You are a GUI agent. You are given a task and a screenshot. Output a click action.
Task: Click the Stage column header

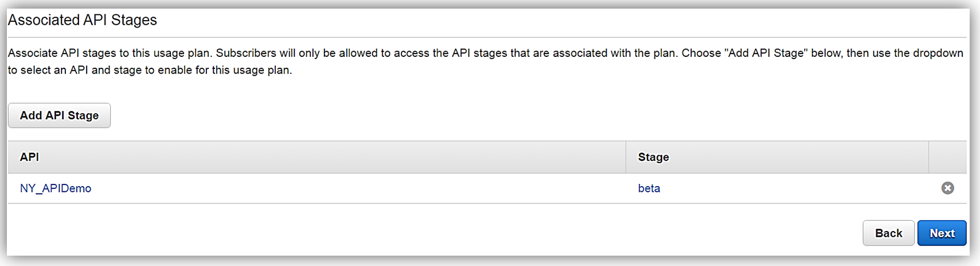tap(653, 157)
